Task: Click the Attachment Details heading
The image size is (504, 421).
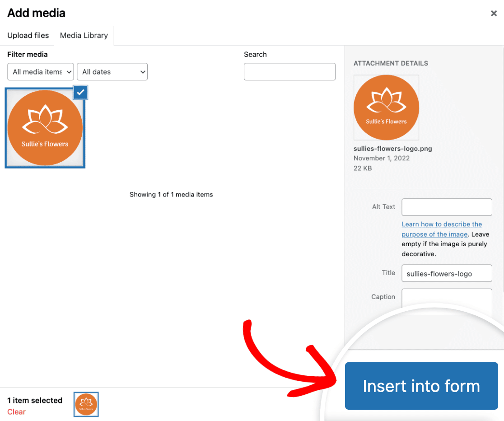Action: 391,63
